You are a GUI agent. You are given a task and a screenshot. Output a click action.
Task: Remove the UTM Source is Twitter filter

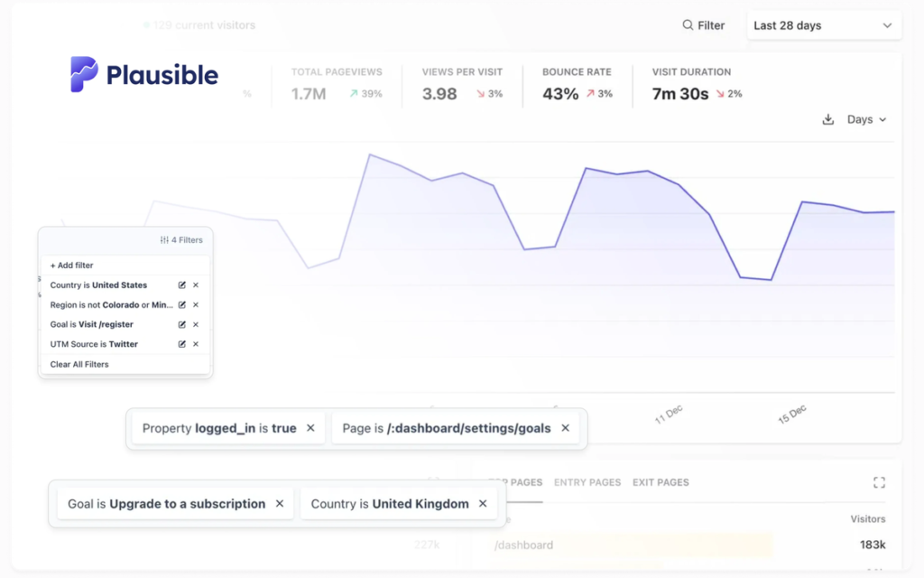point(196,344)
